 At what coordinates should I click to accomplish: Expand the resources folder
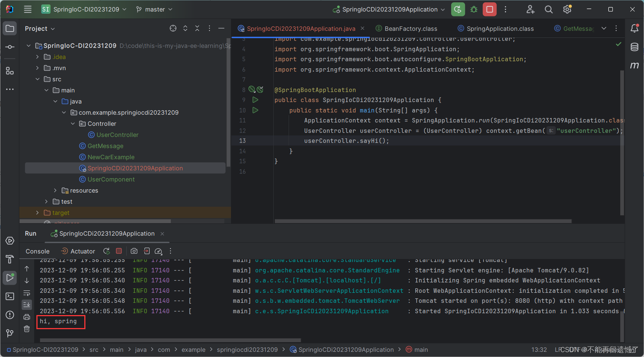55,190
